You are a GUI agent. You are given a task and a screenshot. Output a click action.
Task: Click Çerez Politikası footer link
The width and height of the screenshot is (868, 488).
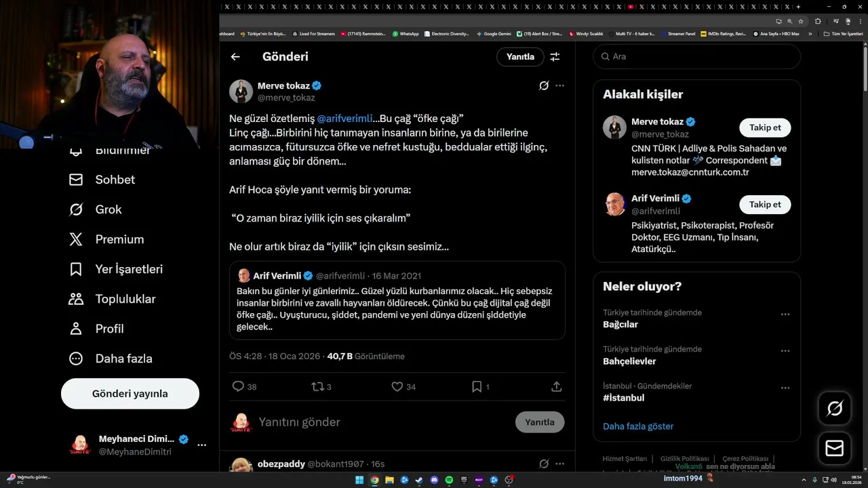[x=745, y=459]
